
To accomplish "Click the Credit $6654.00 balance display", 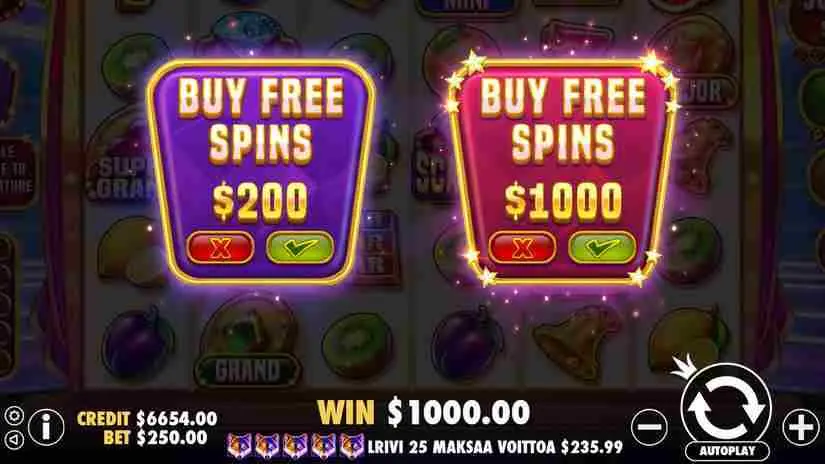I will click(147, 419).
